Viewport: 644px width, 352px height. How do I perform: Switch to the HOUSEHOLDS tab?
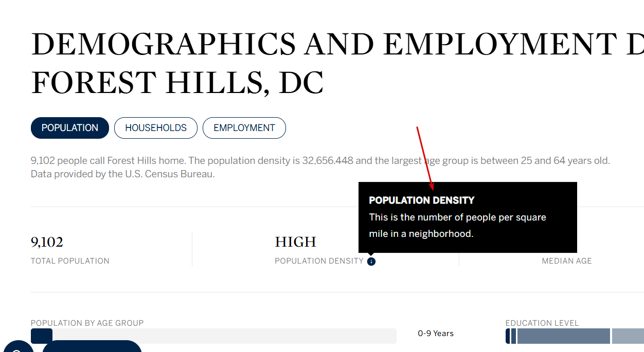(x=156, y=128)
